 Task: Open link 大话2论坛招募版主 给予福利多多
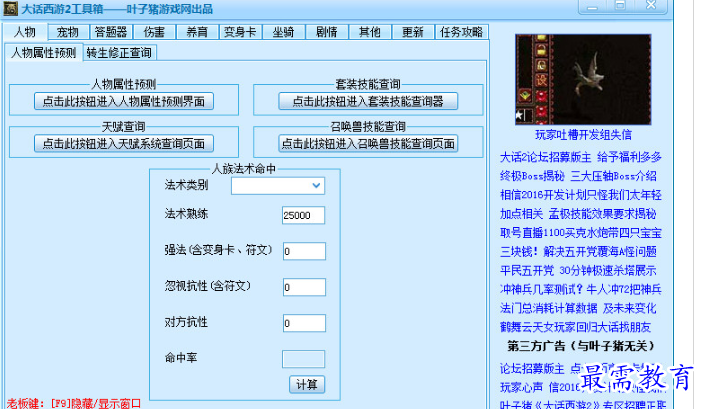[581, 157]
